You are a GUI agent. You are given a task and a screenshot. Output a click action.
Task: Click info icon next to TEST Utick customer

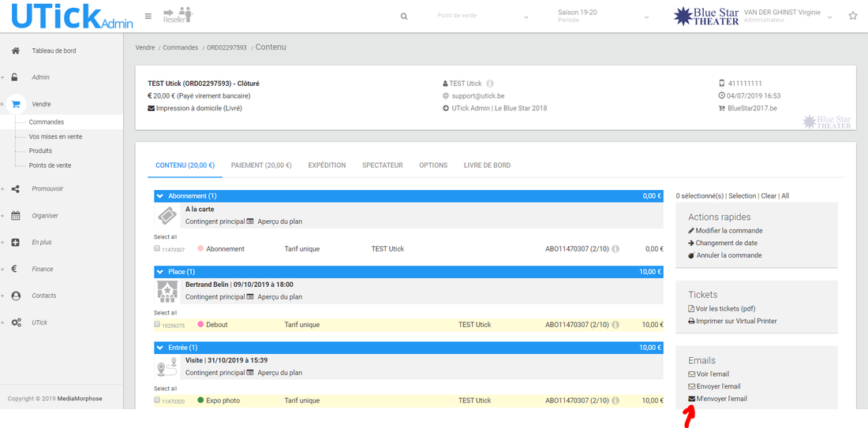(x=490, y=84)
